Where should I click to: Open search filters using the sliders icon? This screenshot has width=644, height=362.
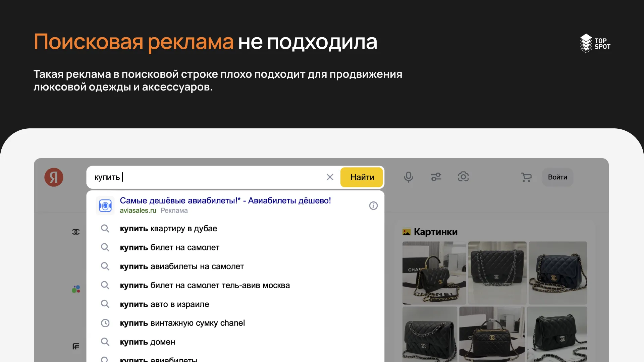436,177
